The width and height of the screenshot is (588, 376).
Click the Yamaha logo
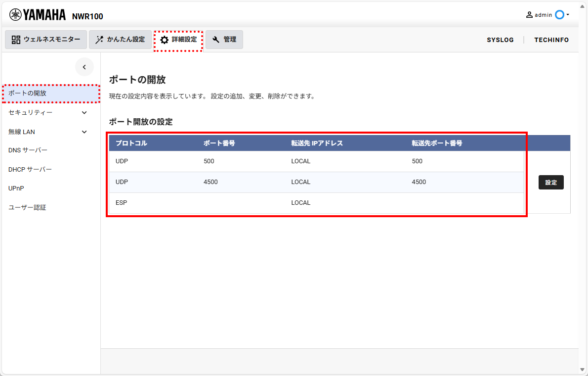38,15
